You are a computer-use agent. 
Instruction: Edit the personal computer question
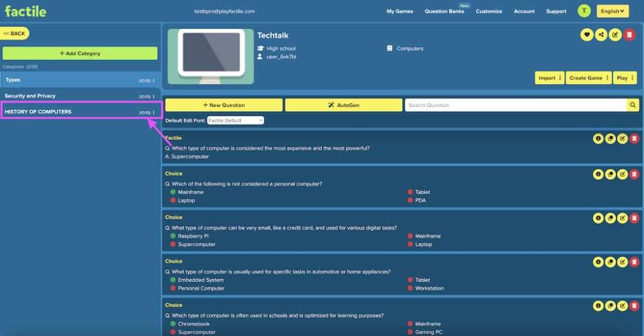click(622, 174)
